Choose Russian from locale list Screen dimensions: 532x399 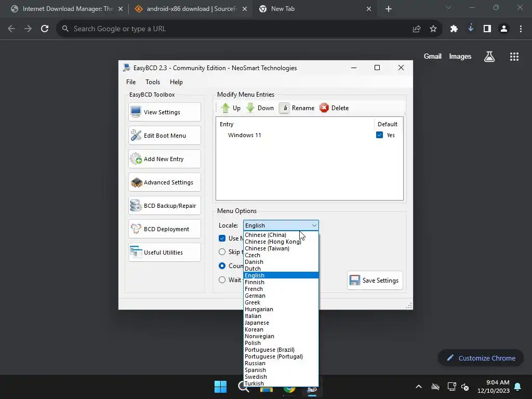tap(281, 363)
